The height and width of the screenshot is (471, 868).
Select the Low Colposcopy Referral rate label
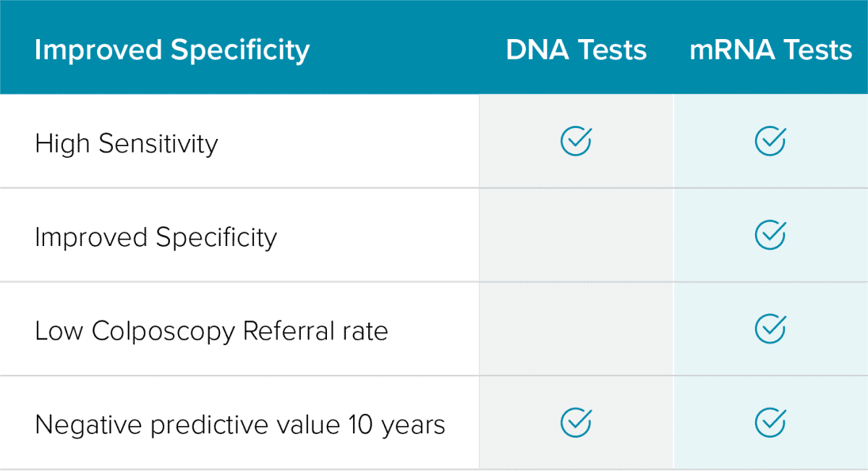coord(211,331)
